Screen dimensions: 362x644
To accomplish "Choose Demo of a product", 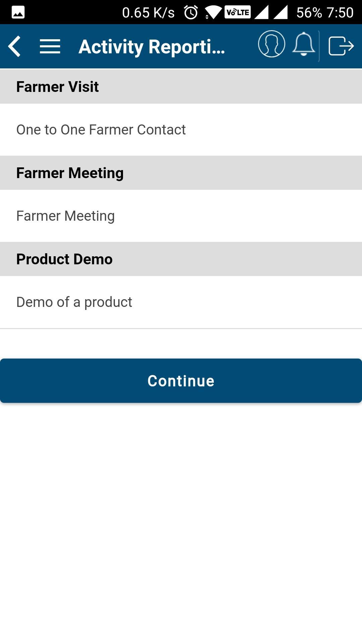I will click(x=74, y=302).
